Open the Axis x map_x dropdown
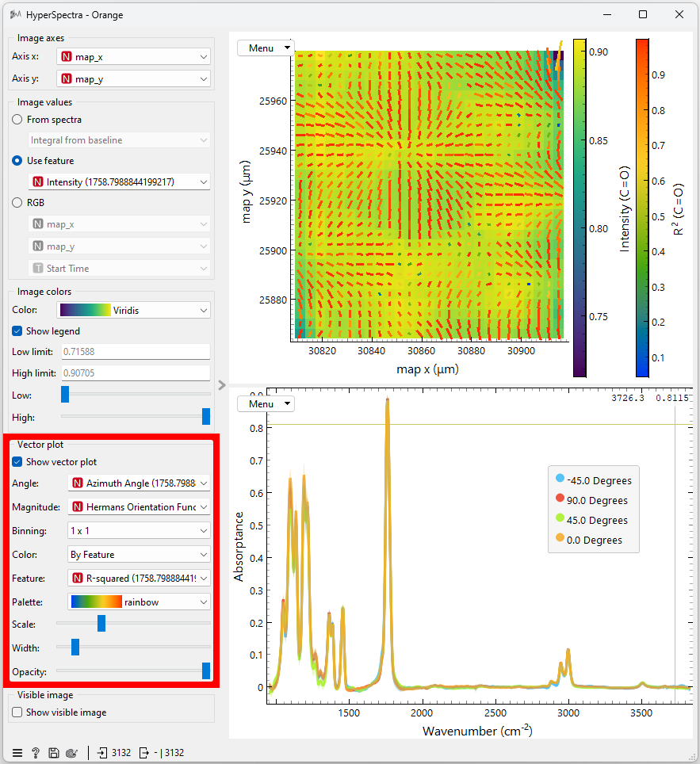 click(133, 56)
